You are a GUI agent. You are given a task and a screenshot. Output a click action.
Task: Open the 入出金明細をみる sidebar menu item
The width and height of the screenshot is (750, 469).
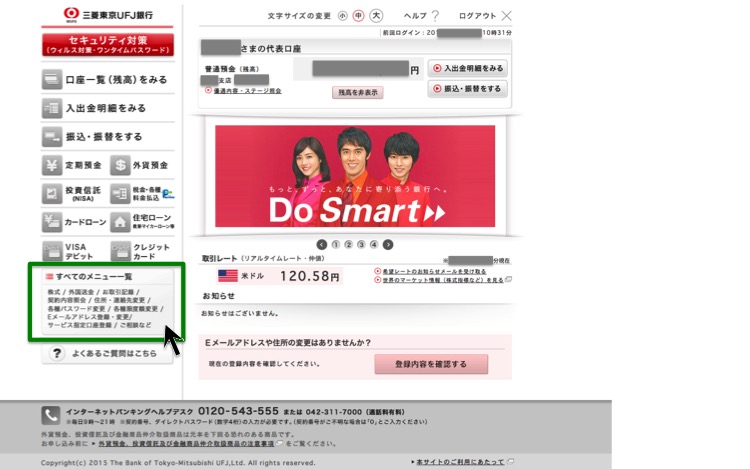[108, 109]
